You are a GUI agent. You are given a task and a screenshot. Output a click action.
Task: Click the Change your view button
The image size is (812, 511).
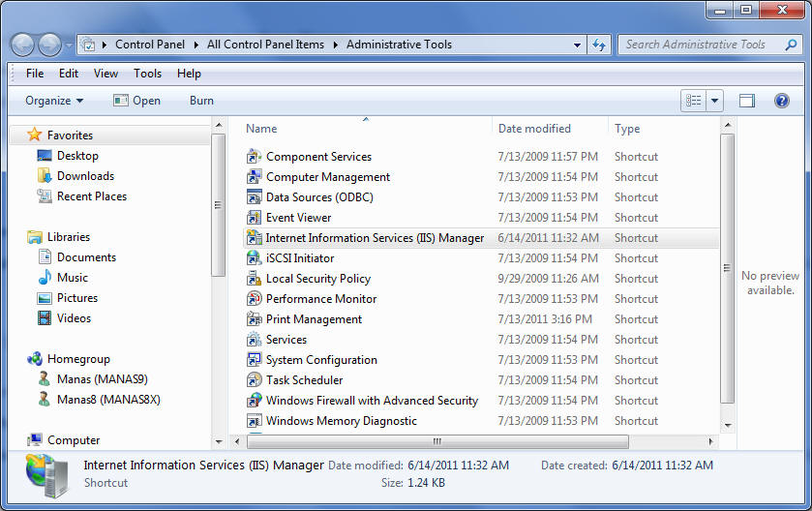(x=693, y=101)
